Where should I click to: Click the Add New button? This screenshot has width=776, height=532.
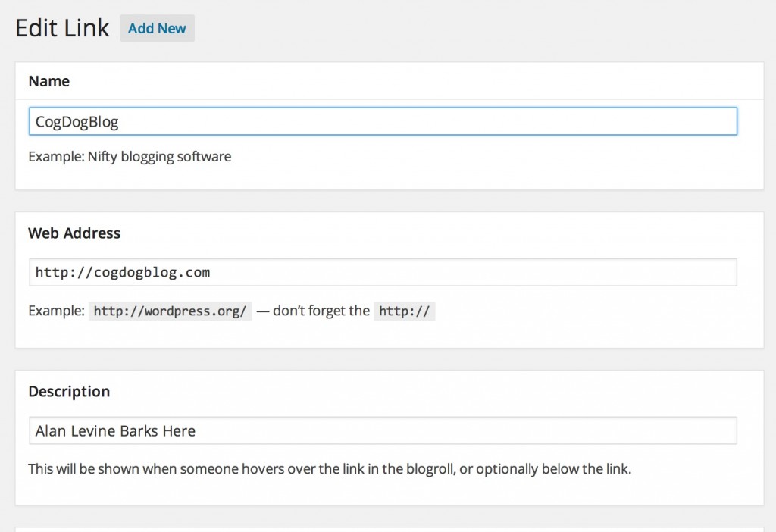tap(157, 28)
